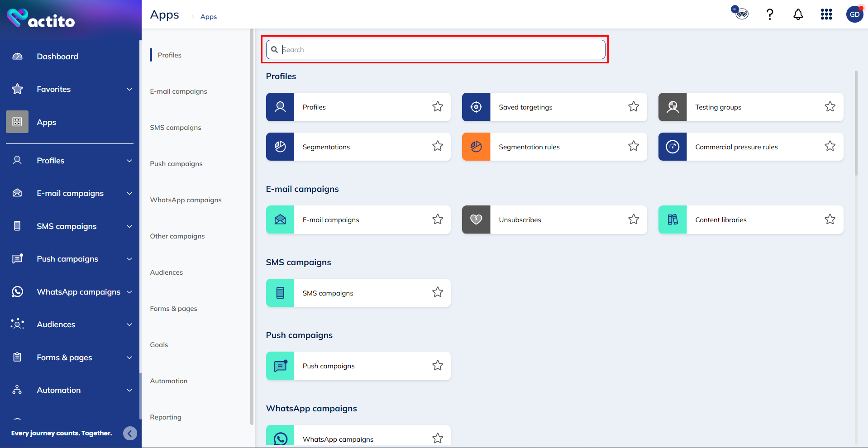
Task: Open the Testing groups app
Action: coord(718,107)
